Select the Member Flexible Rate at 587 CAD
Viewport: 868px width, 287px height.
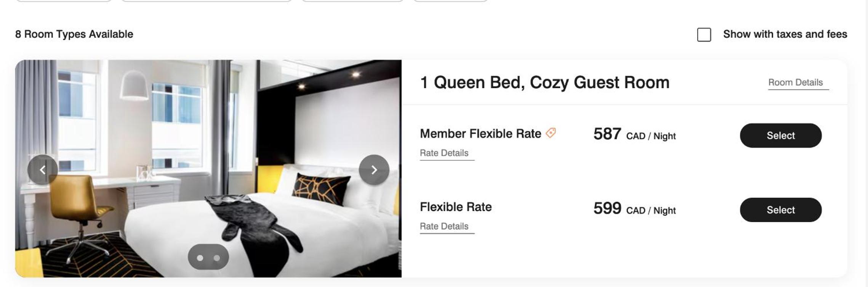[780, 135]
